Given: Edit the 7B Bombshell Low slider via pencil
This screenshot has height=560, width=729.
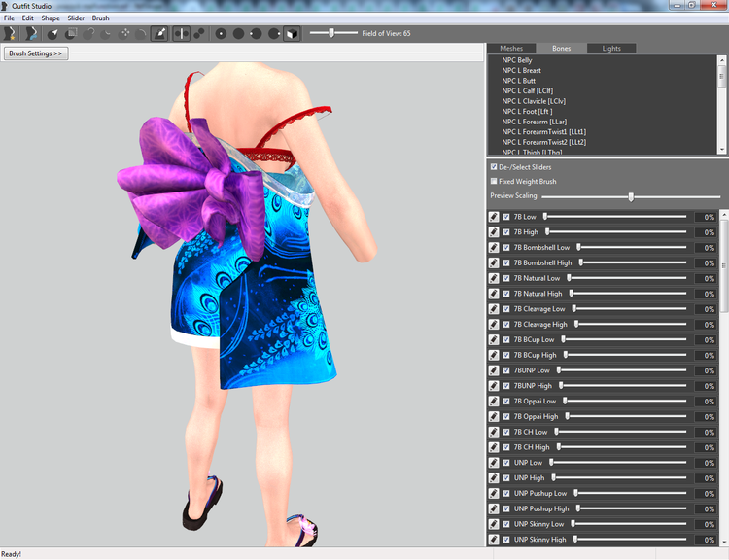Looking at the screenshot, I should (494, 248).
